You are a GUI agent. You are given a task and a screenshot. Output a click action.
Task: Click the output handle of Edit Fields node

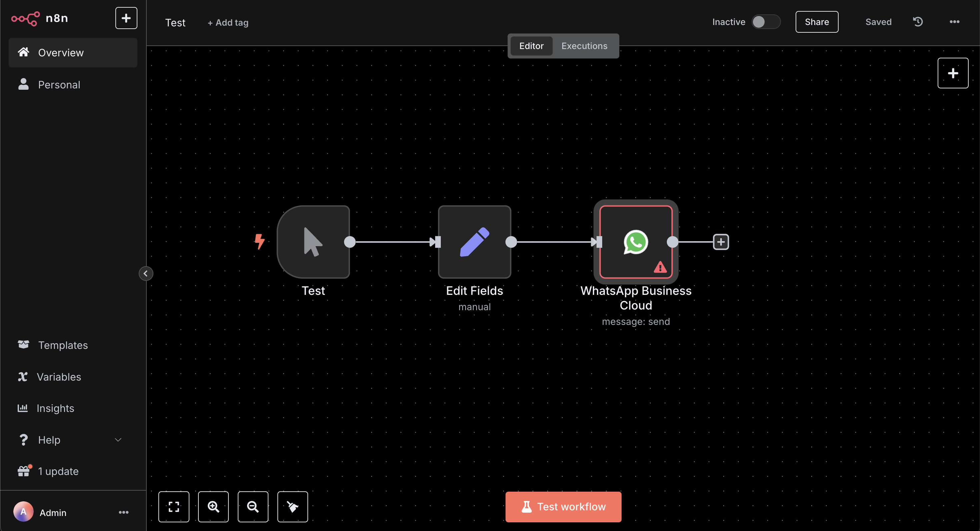coord(511,242)
